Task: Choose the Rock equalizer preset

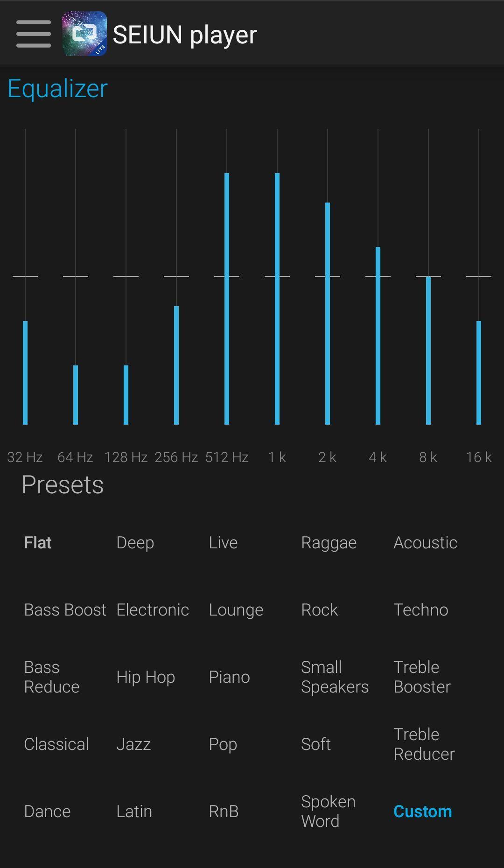Action: [x=320, y=610]
